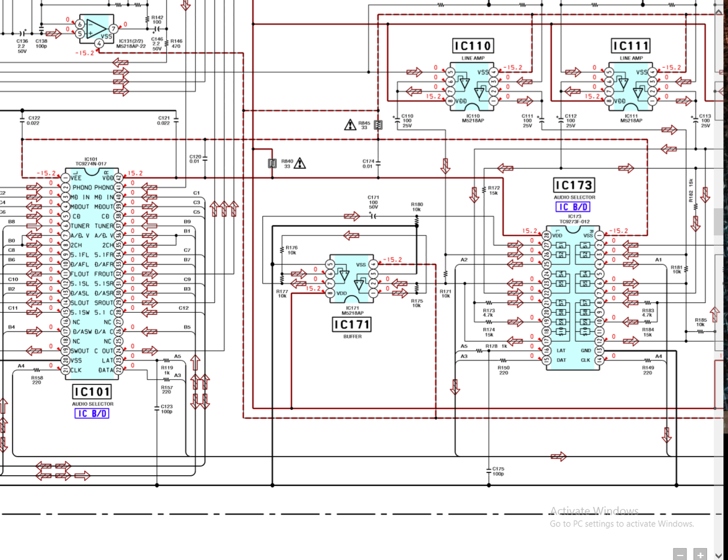
Task: Select the R845 fusible resistor symbol
Action: click(378, 125)
